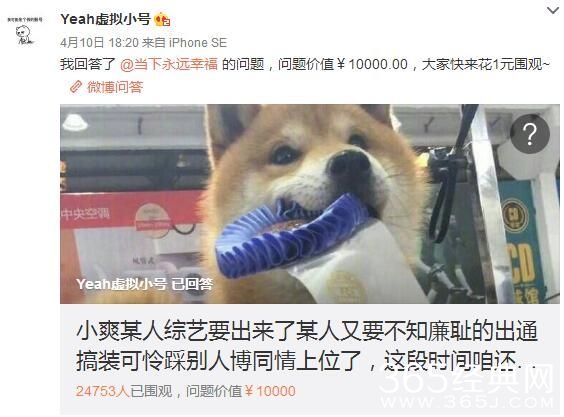564x417 pixels.
Task: Click the 24753人已围观 viewer count
Action: [x=124, y=391]
